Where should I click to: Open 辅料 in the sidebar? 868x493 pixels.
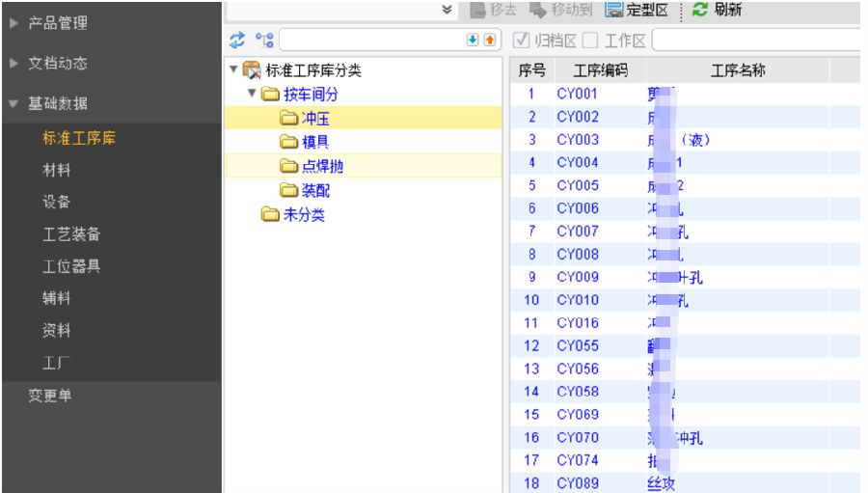(57, 298)
